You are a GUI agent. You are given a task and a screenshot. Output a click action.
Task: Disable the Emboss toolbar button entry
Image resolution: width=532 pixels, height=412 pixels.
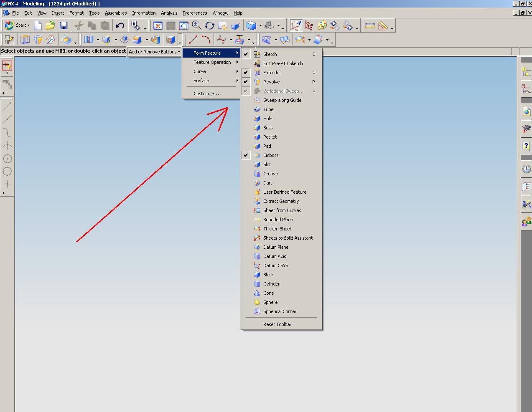[245, 155]
